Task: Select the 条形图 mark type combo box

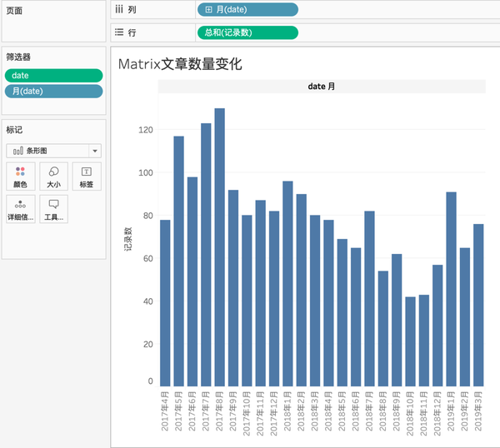Action: point(53,151)
